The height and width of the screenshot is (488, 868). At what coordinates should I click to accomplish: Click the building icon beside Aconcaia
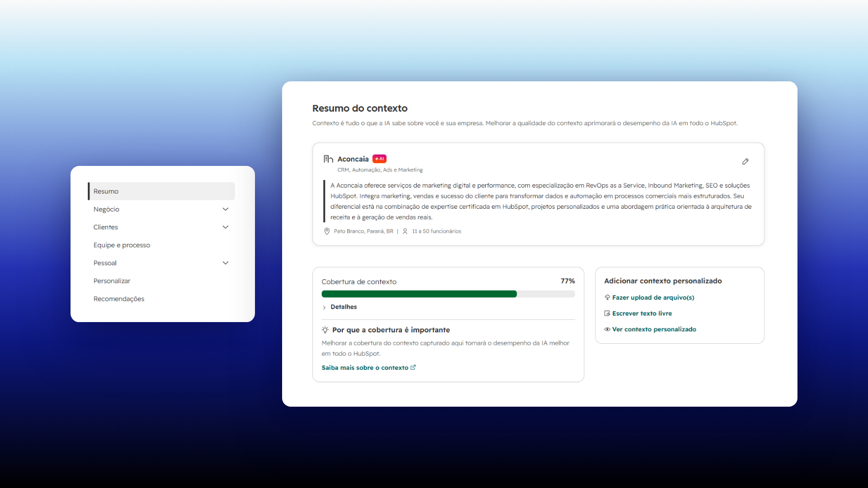[x=328, y=159]
